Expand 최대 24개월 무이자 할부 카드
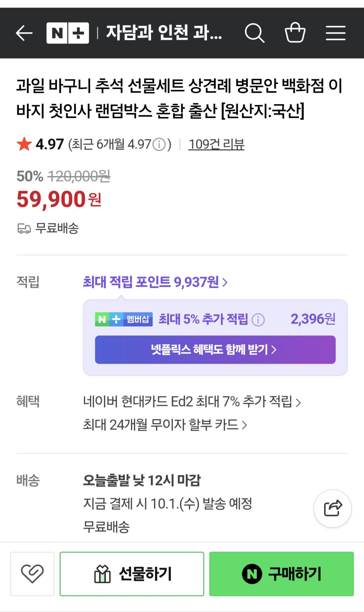This screenshot has width=364, height=612. coord(165,425)
